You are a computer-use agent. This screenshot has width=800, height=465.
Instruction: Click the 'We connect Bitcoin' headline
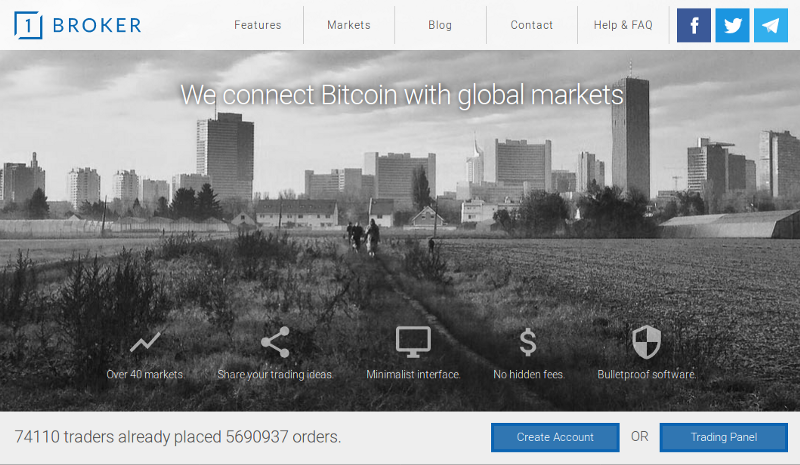(402, 95)
